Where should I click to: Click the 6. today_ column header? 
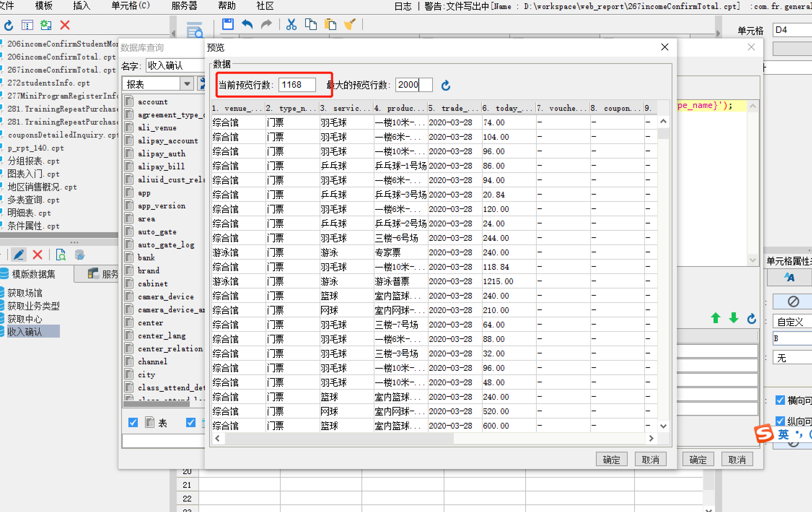(509, 108)
